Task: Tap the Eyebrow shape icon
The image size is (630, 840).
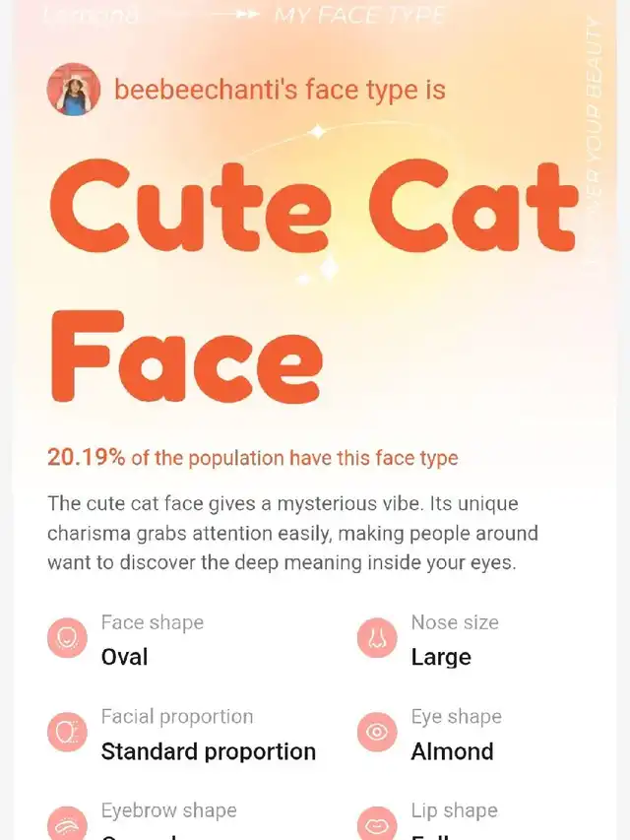Action: 67,824
